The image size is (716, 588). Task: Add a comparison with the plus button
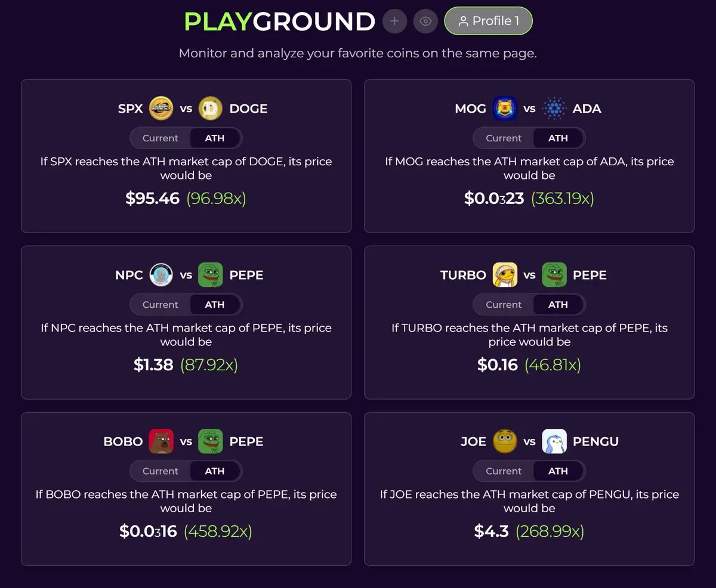pyautogui.click(x=394, y=21)
